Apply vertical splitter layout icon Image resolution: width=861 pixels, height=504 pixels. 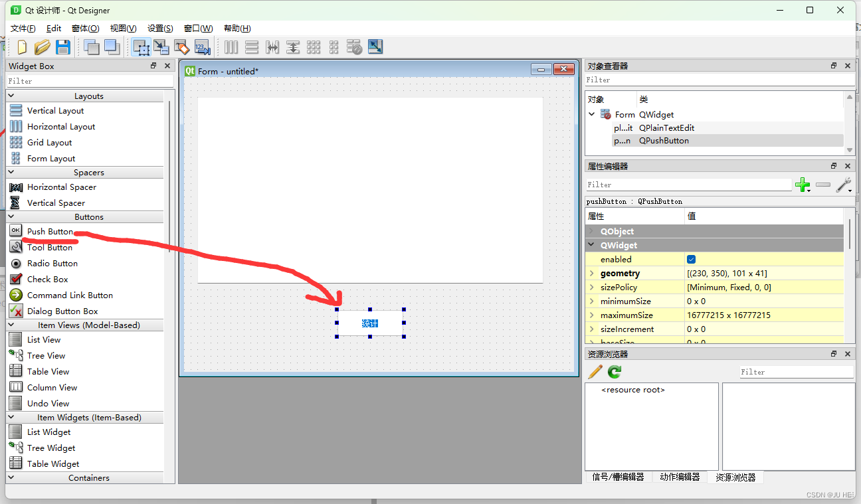[x=293, y=46]
